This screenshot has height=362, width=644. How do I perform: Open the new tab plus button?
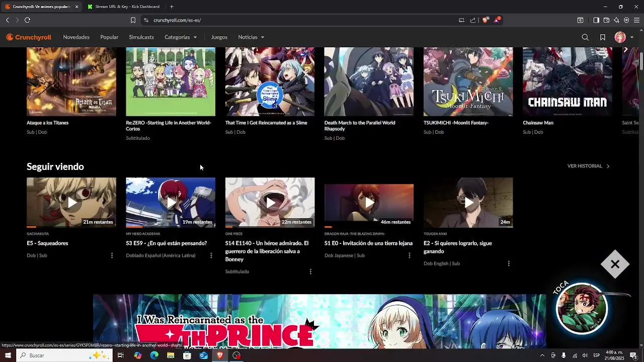tap(172, 7)
